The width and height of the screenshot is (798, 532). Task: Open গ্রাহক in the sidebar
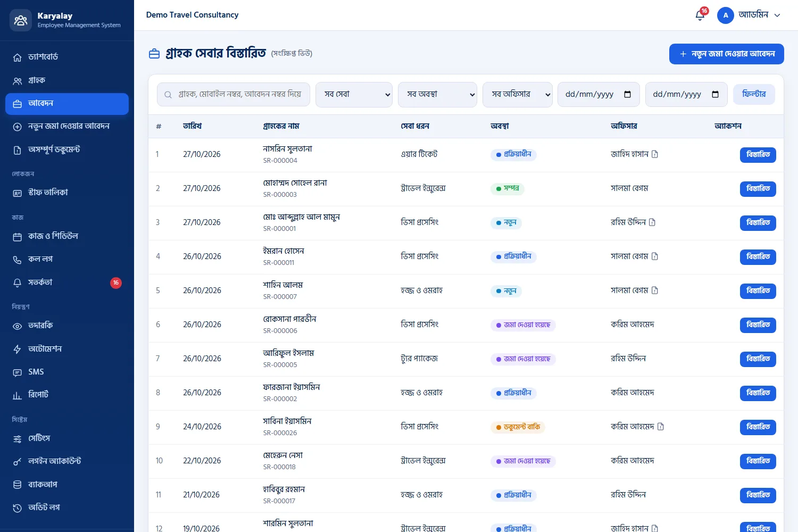67,80
